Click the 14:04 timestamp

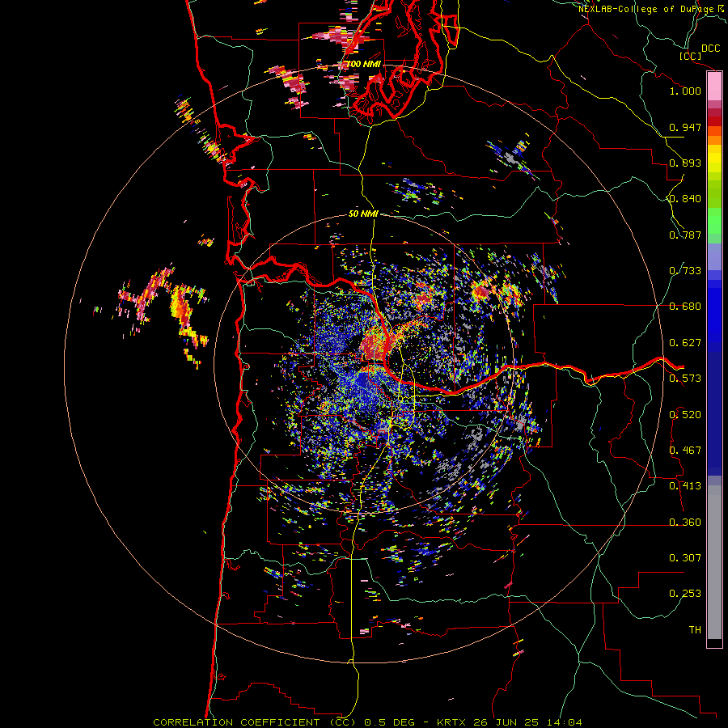(x=563, y=722)
